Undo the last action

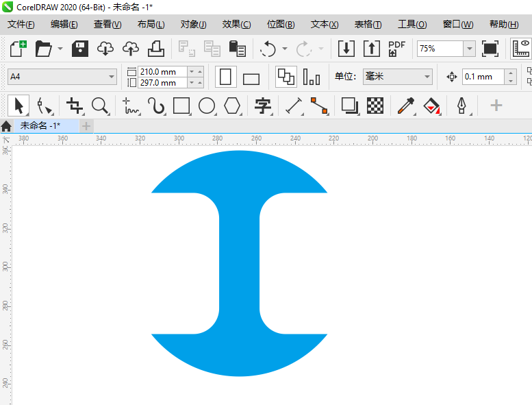tap(268, 49)
